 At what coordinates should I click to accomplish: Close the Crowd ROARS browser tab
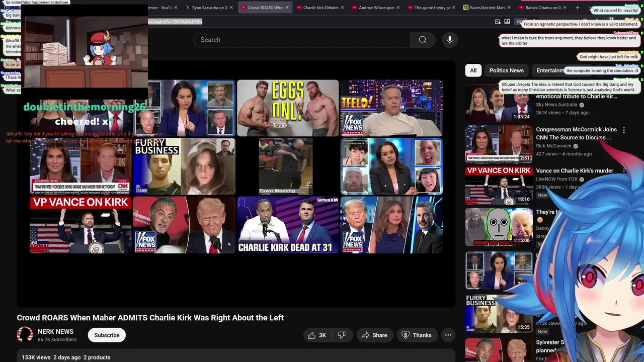point(287,8)
